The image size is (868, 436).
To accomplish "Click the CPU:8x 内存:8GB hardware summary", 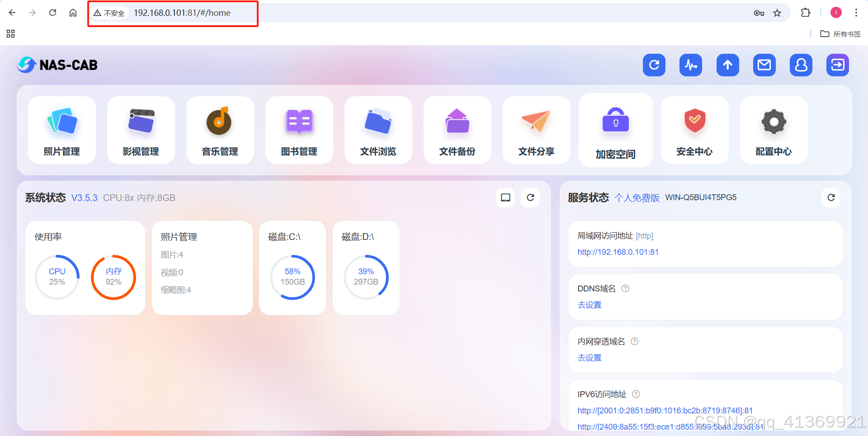I will pyautogui.click(x=139, y=198).
